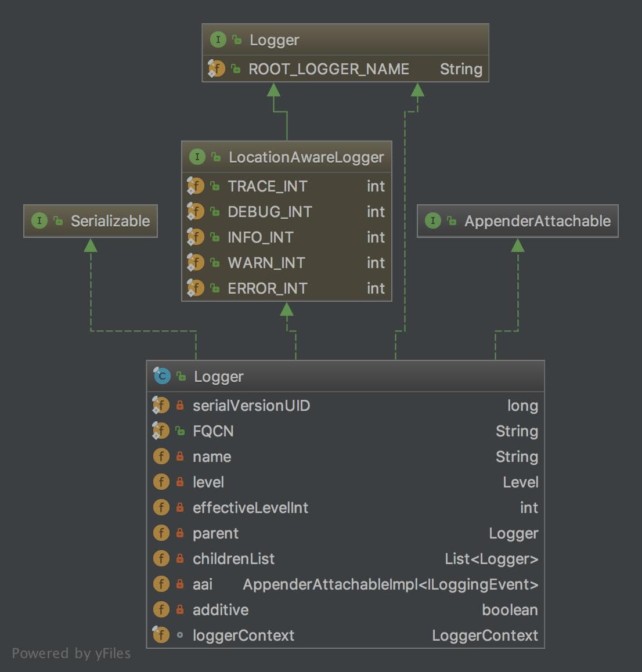Click the aai field name
Image resolution: width=642 pixels, height=672 pixels.
pos(203,584)
